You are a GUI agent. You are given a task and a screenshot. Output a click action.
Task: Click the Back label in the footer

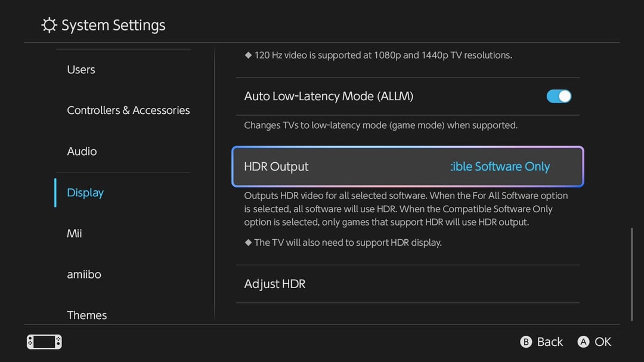click(x=550, y=342)
